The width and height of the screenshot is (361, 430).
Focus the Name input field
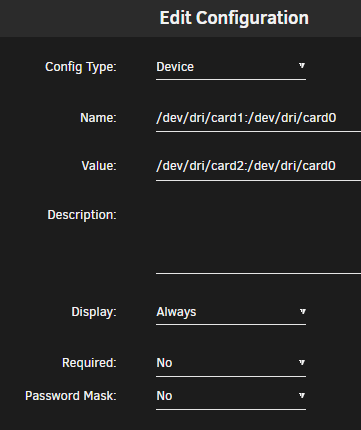coord(258,118)
